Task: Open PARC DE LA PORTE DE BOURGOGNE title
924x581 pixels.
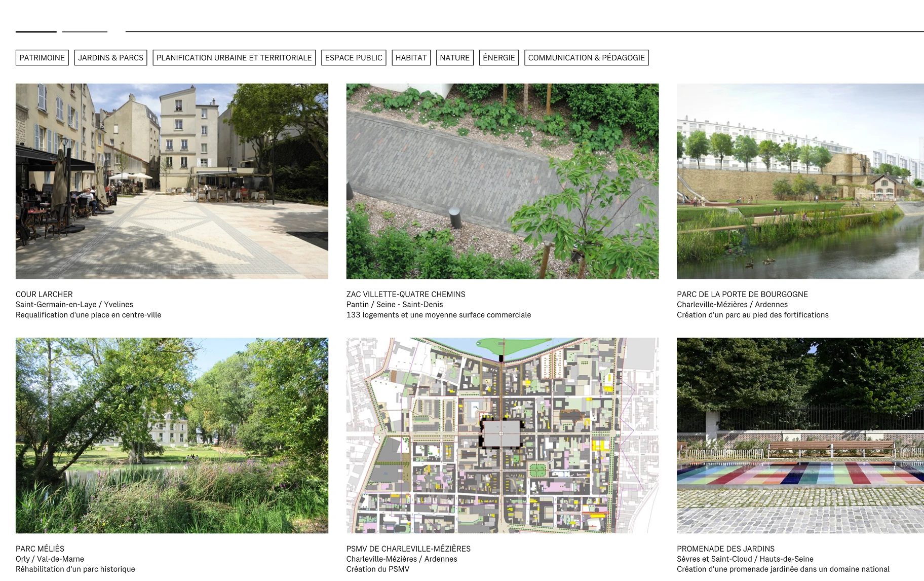Action: pyautogui.click(x=742, y=294)
